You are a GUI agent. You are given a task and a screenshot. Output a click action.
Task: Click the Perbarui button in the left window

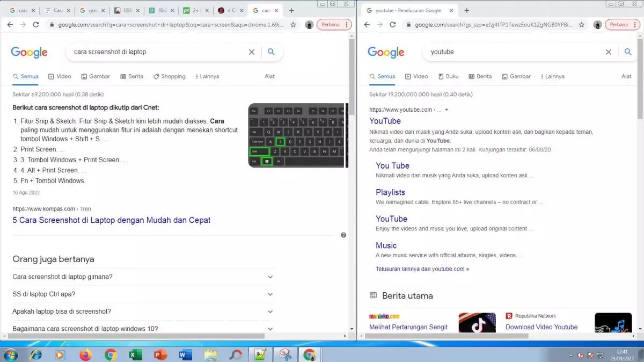pos(332,25)
